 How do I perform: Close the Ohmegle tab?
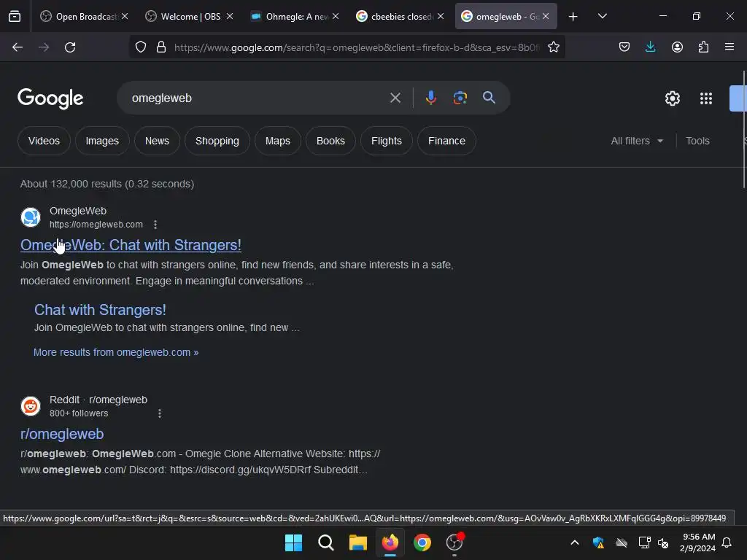pyautogui.click(x=336, y=17)
